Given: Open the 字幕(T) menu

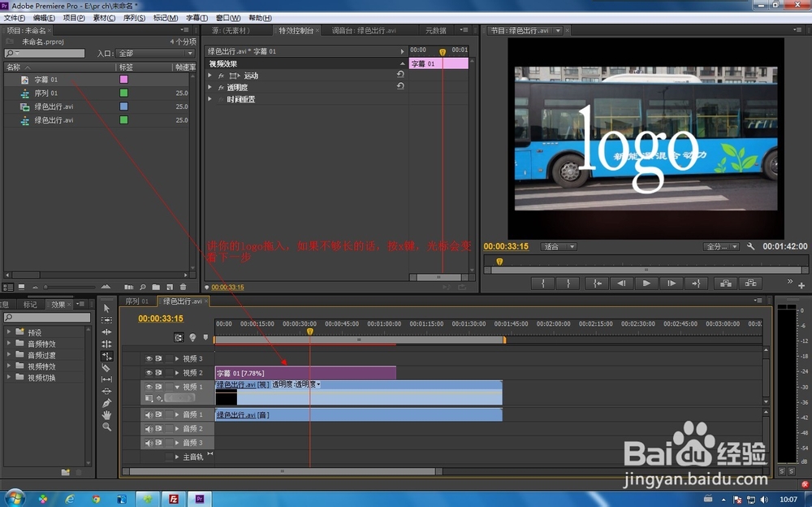Looking at the screenshot, I should point(197,18).
